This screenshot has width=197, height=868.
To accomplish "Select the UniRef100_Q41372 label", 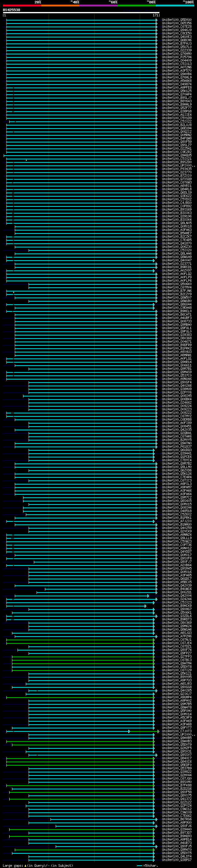I will [177, 799].
